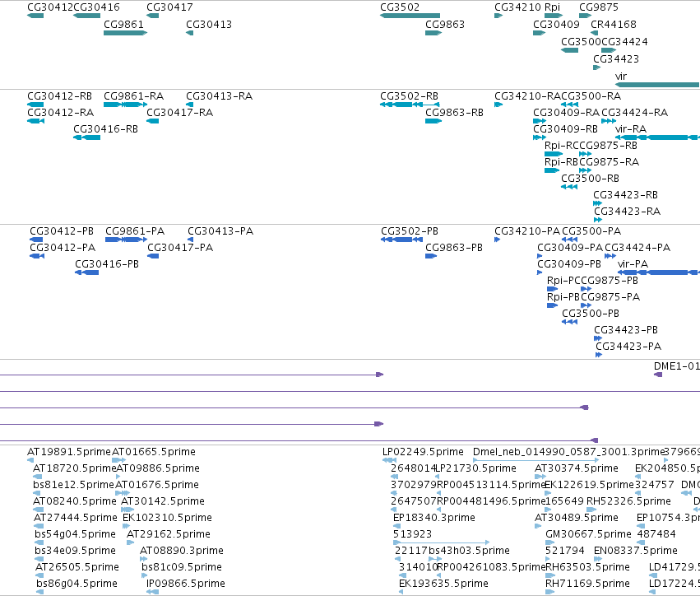Select the CG34423 gene label

tap(616, 59)
